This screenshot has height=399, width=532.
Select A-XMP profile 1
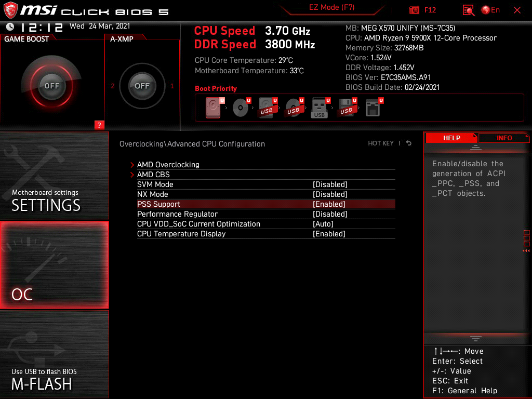coord(172,86)
